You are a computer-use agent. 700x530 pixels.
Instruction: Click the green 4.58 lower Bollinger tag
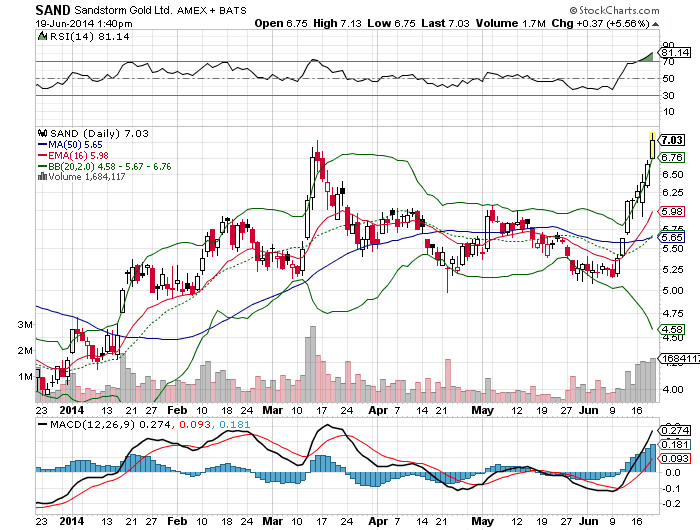[672, 330]
